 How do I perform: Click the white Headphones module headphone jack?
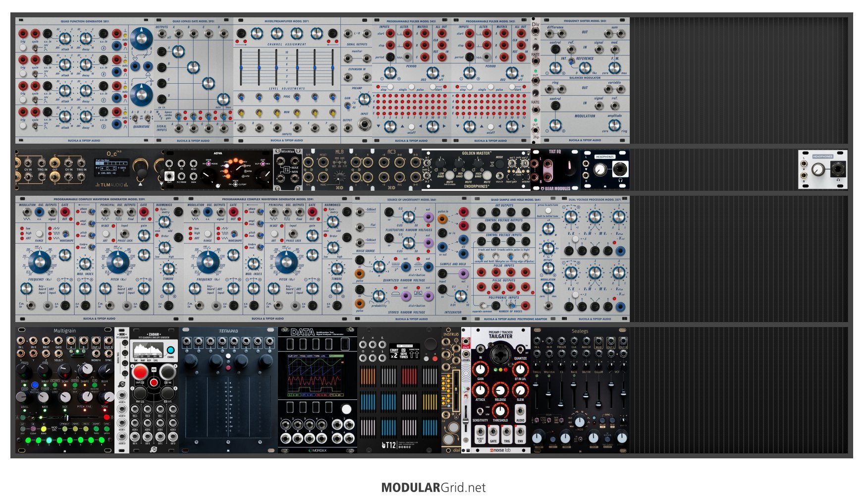coord(837,170)
